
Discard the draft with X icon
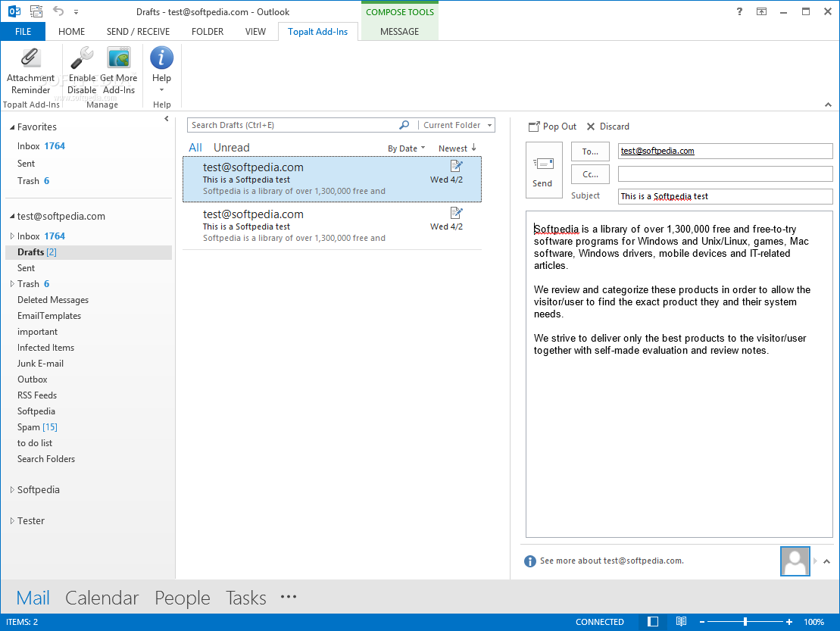click(x=591, y=127)
